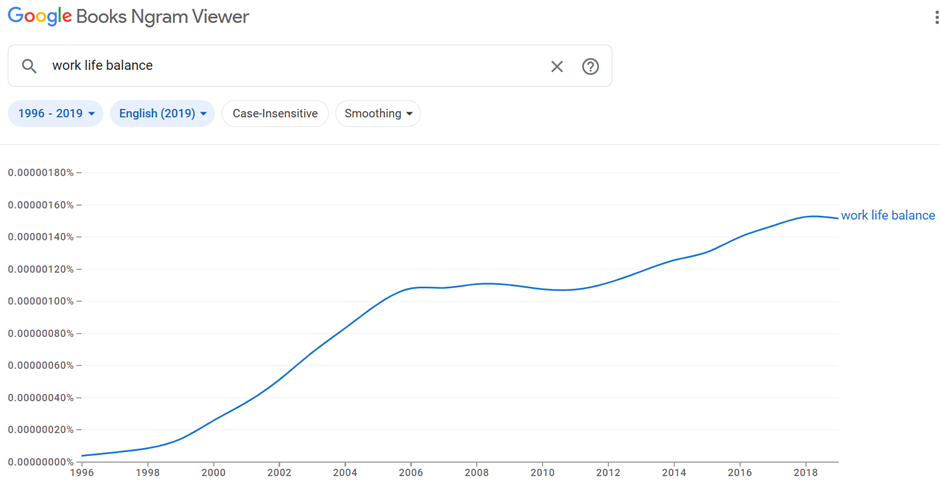Clear the search query with the X icon
The image size is (940, 480).
coord(557,66)
